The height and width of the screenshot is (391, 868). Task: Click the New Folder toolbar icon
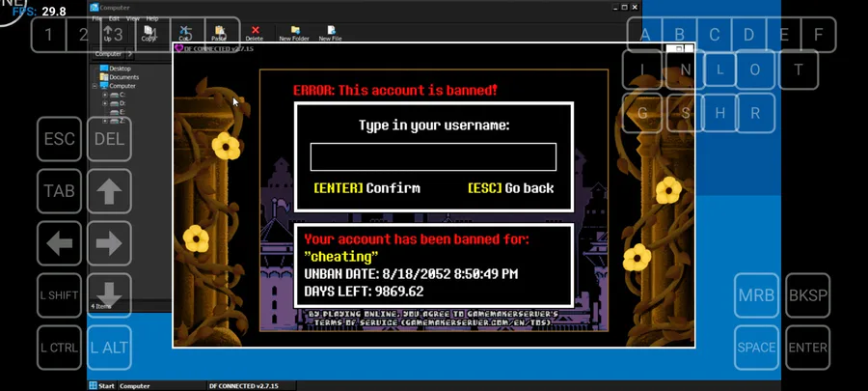coord(294,33)
